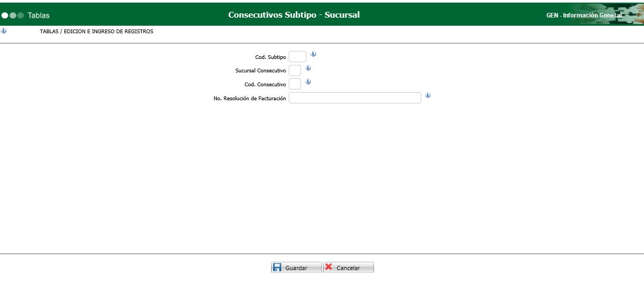
Task: Focus the Cod. Consecutivo input field
Action: [295, 84]
